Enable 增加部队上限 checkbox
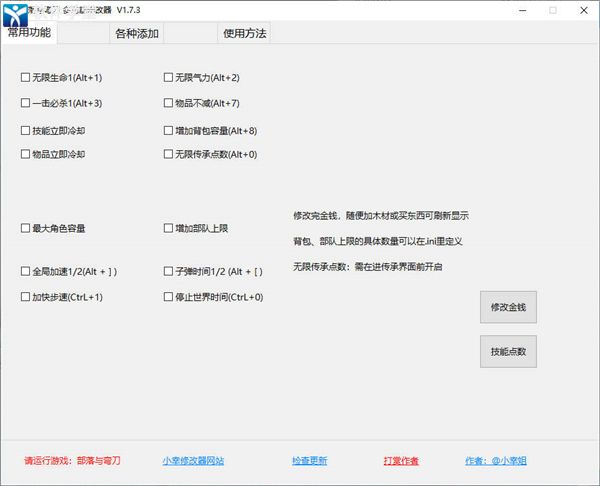Screen dimensions: 600x486 pos(168,228)
